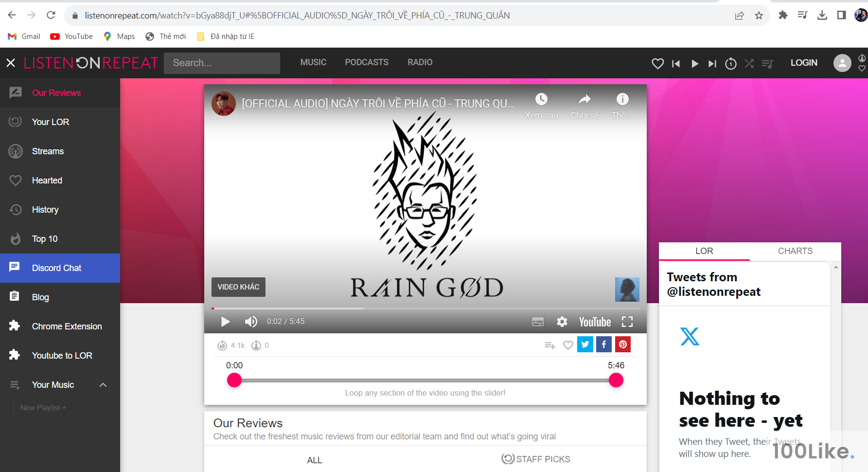Close the sidebar with the X icon

11,63
